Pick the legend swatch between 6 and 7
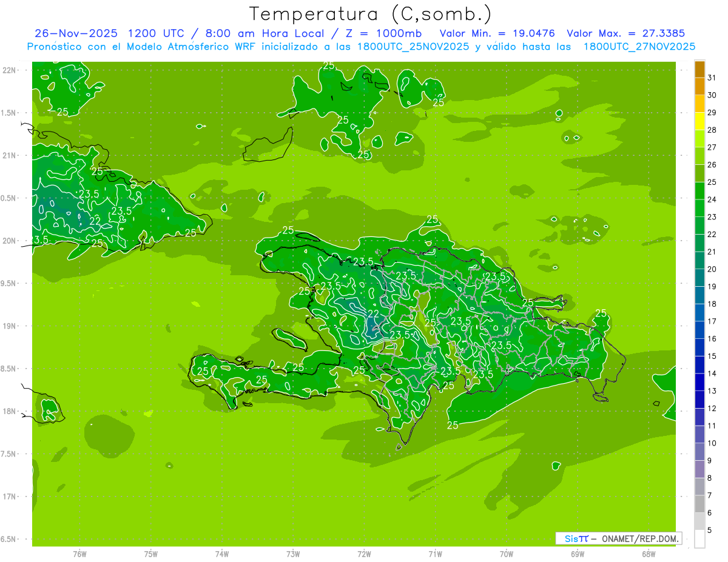Image resolution: width=728 pixels, height=562 pixels. (699, 504)
